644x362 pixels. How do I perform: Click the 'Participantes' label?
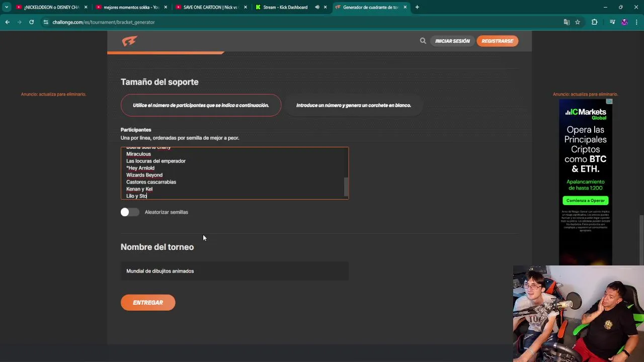[x=136, y=130]
